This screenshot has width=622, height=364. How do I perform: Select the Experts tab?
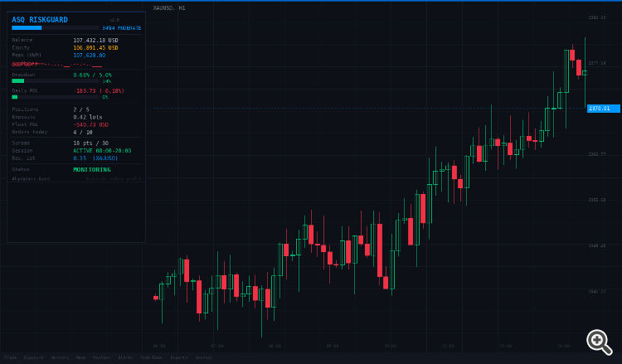tap(178, 357)
